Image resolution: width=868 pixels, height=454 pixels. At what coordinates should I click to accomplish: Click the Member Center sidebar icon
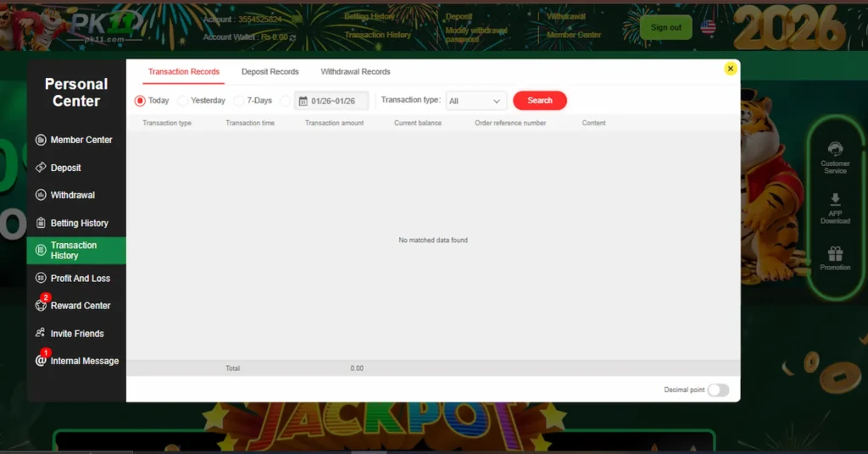(x=41, y=140)
